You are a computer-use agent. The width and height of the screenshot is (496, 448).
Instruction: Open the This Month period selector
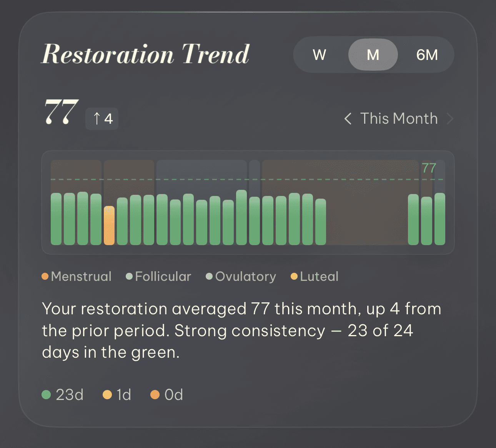399,119
